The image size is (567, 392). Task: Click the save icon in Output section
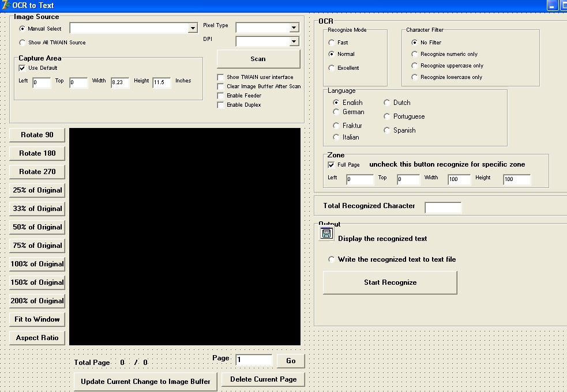[x=326, y=233]
